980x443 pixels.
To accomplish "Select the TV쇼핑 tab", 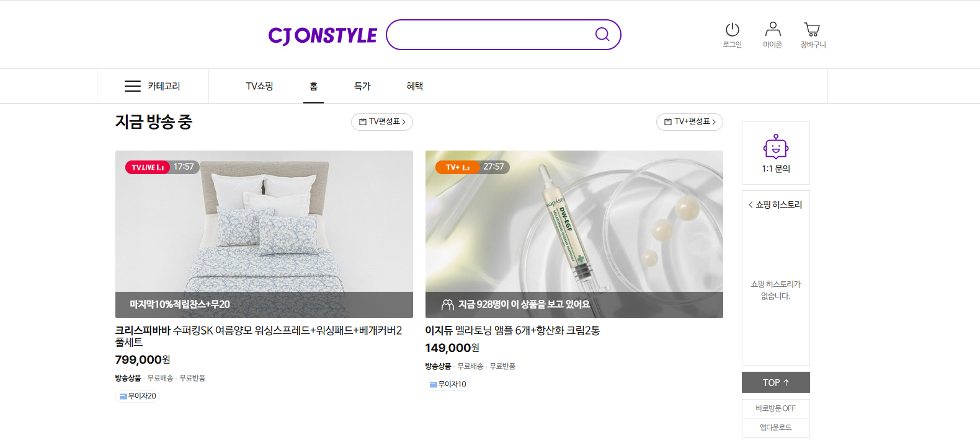I will (x=259, y=86).
